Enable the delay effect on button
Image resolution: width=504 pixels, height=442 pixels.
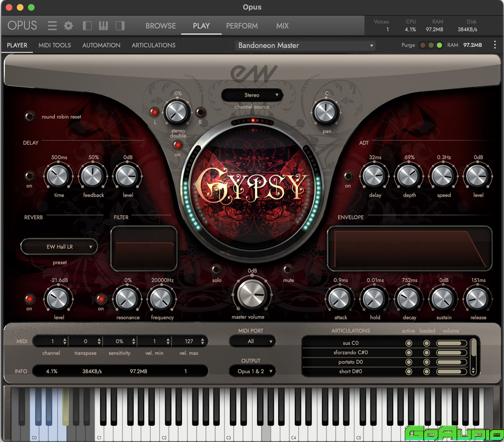click(30, 176)
